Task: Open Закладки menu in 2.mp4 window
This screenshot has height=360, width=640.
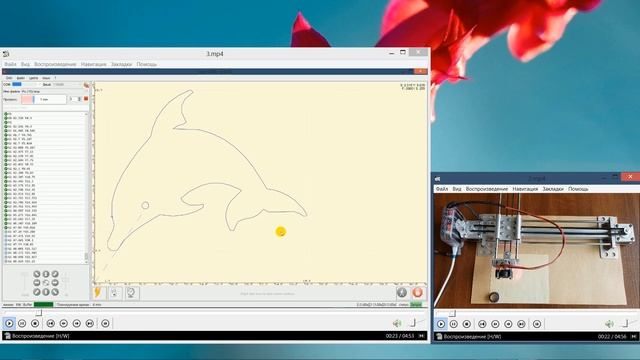Action: click(x=553, y=189)
